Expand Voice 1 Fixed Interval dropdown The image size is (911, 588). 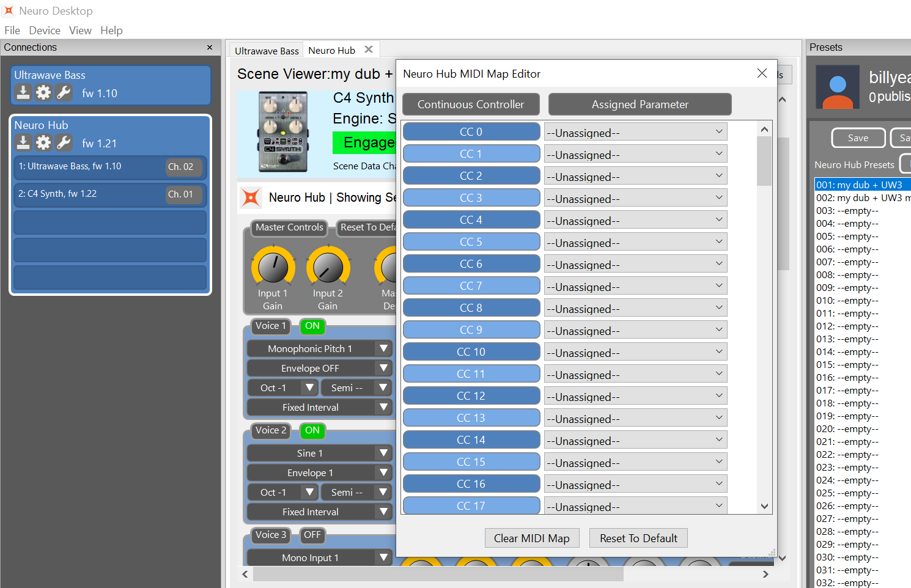coord(319,407)
